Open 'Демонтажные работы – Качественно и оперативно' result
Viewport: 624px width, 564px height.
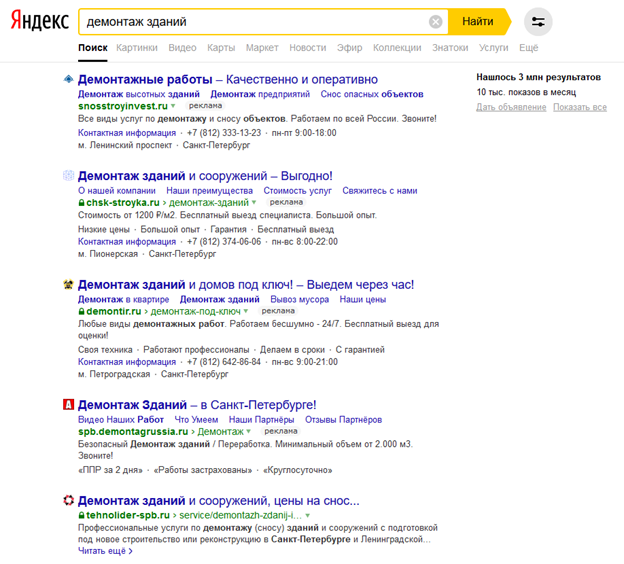228,79
